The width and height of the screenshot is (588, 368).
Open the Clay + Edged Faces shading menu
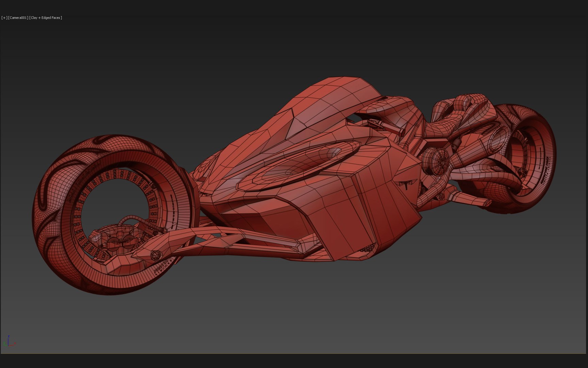point(46,18)
